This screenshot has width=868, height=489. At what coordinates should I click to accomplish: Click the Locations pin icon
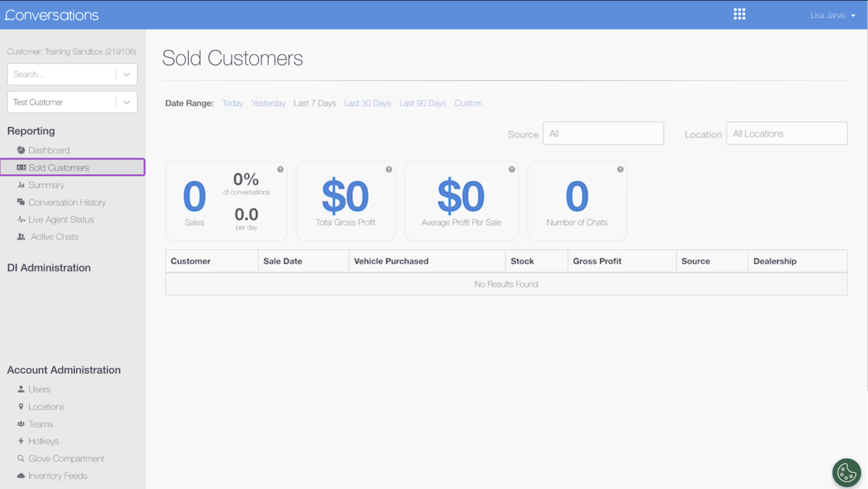[x=21, y=406]
